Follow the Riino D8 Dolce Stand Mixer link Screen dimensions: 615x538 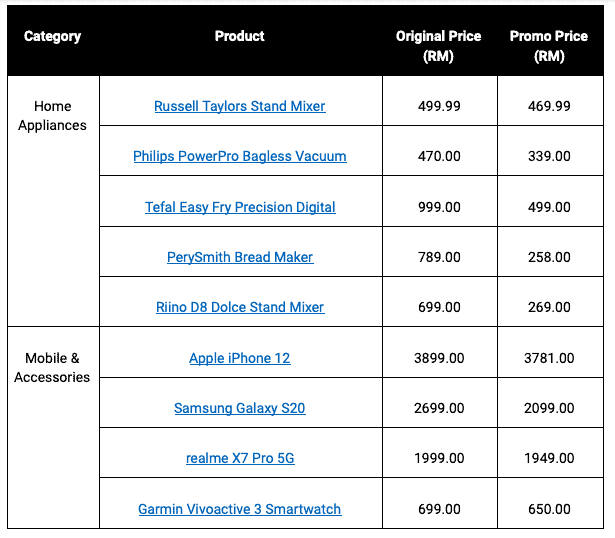pyautogui.click(x=240, y=307)
